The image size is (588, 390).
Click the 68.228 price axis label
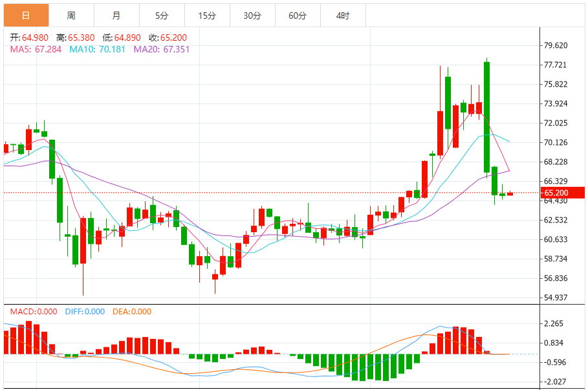click(556, 162)
